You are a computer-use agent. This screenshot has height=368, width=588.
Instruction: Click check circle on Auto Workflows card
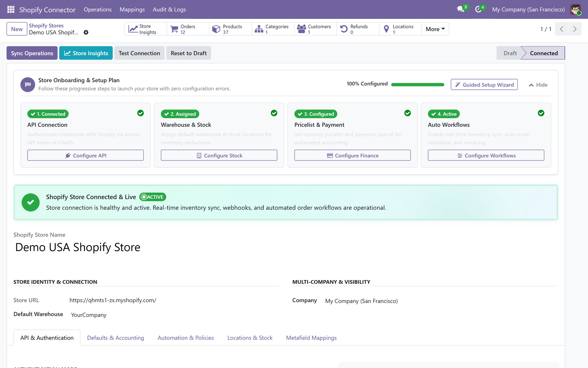pos(541,113)
